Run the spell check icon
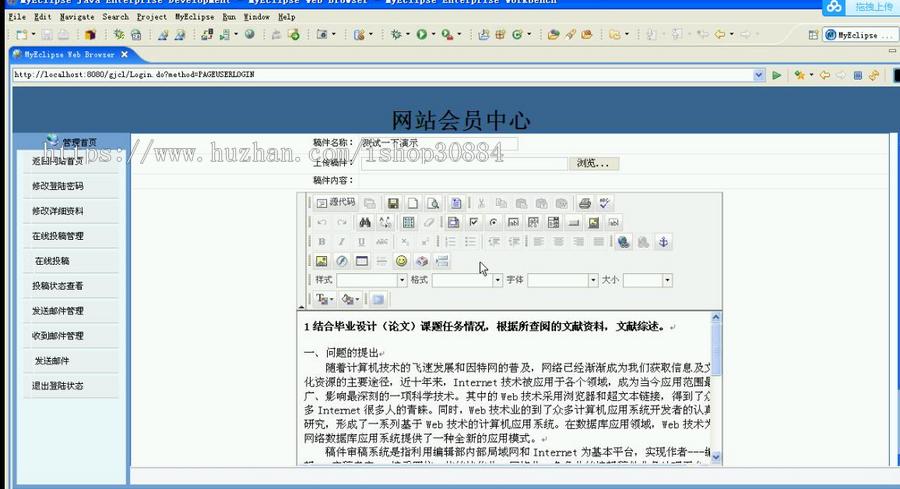 pos(604,203)
